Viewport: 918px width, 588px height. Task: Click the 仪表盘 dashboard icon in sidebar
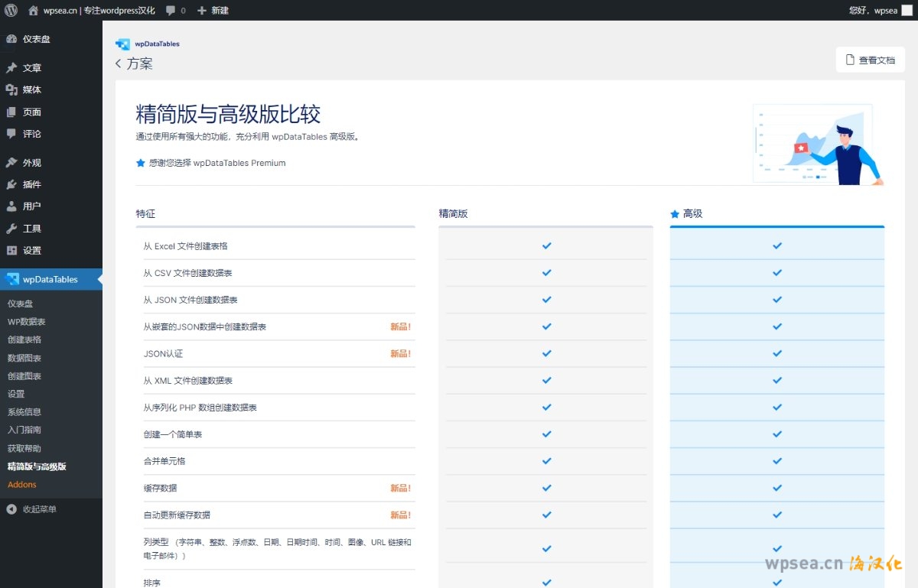(x=11, y=39)
